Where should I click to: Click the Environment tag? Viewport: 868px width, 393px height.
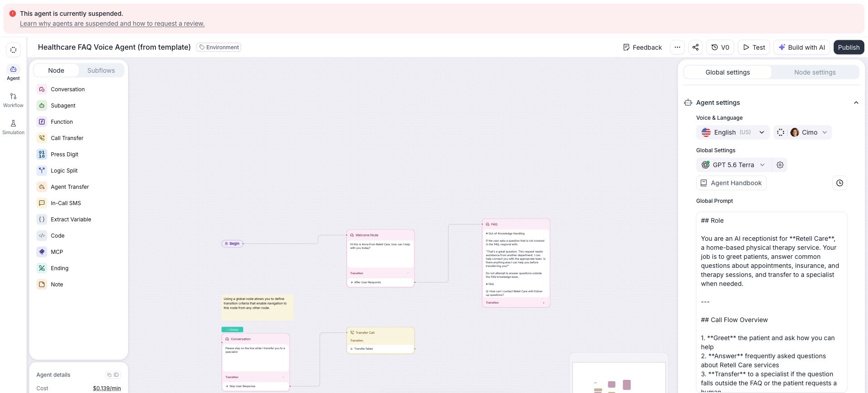[x=219, y=47]
